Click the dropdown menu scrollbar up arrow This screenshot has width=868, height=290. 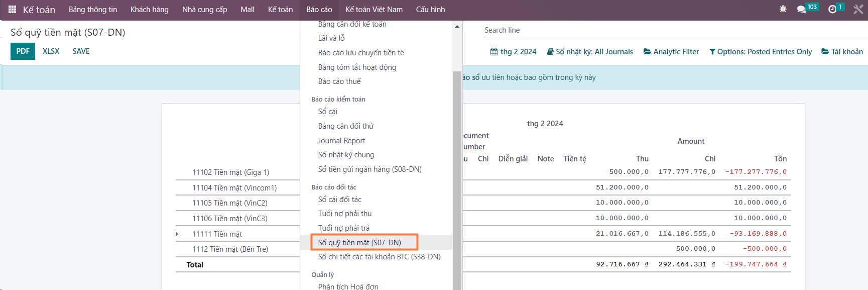coord(457,26)
